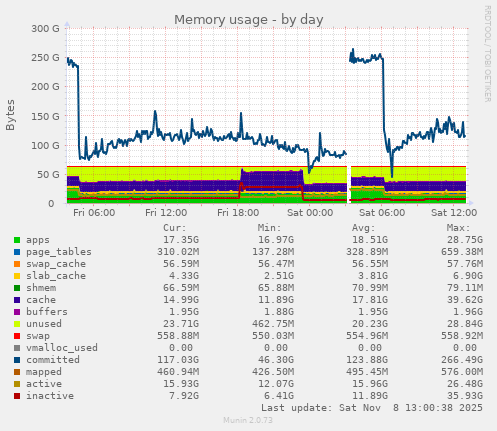The height and width of the screenshot is (431, 497).
Task: Click the indigo cache legend swatch
Action: pyautogui.click(x=17, y=300)
